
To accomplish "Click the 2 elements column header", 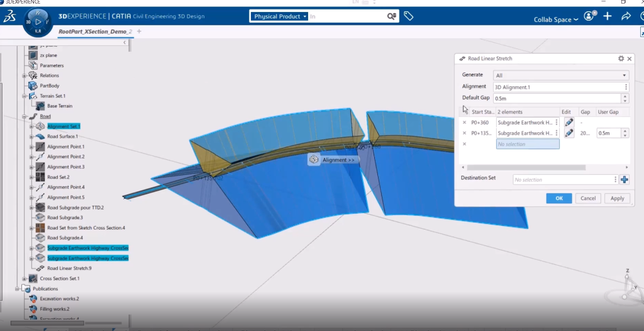I will (x=528, y=112).
